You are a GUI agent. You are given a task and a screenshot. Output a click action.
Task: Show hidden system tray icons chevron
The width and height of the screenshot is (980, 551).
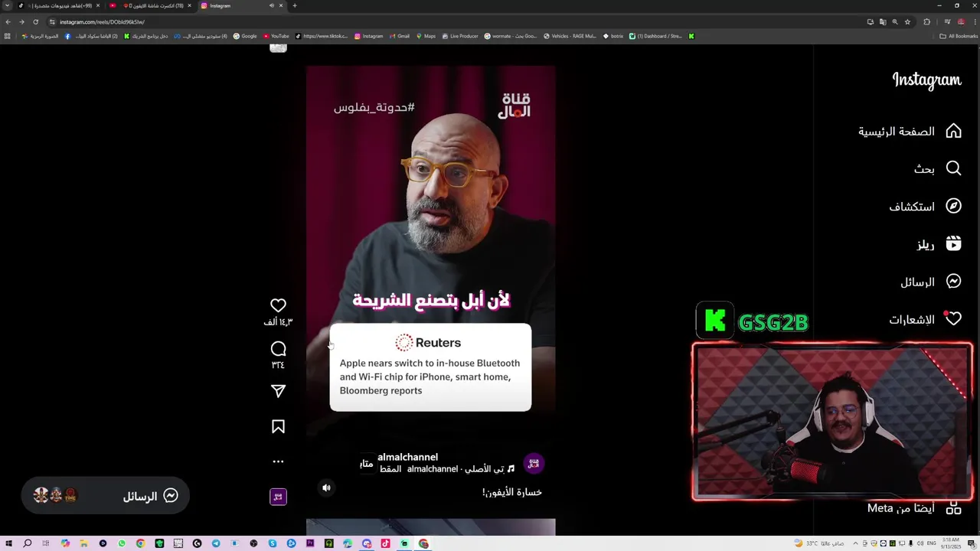[x=856, y=543]
